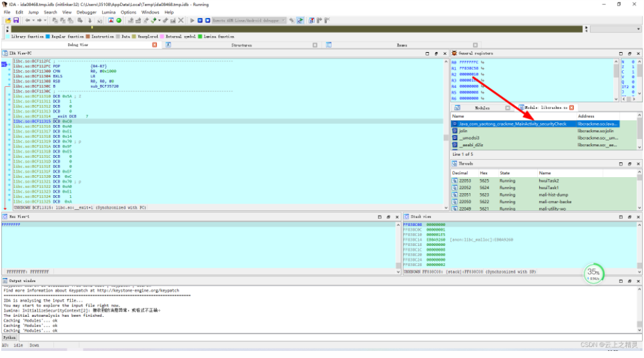Open the Remote ARM Linux/Android debugger dropdown

point(283,21)
